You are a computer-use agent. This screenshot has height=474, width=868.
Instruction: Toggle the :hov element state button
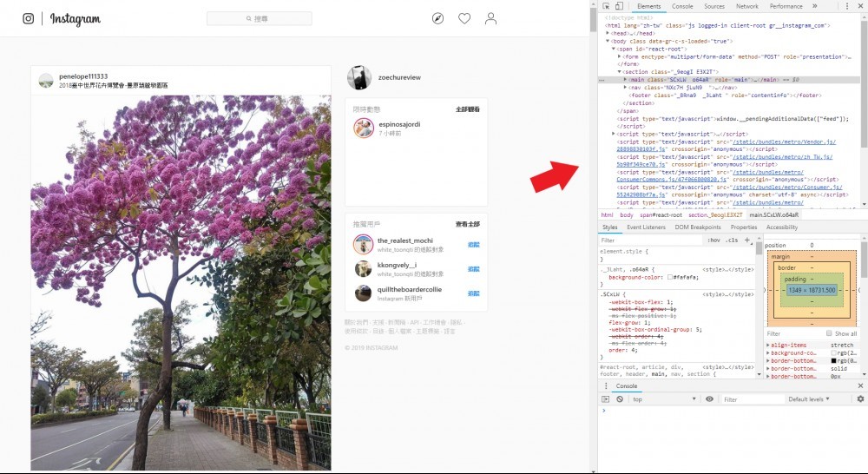(x=713, y=240)
